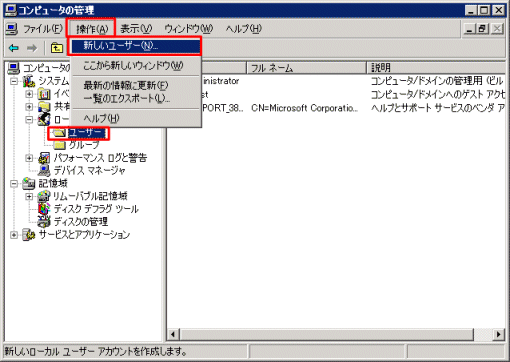Click the Event Viewer (イベ) node icon
The image size is (510, 362).
click(x=44, y=94)
